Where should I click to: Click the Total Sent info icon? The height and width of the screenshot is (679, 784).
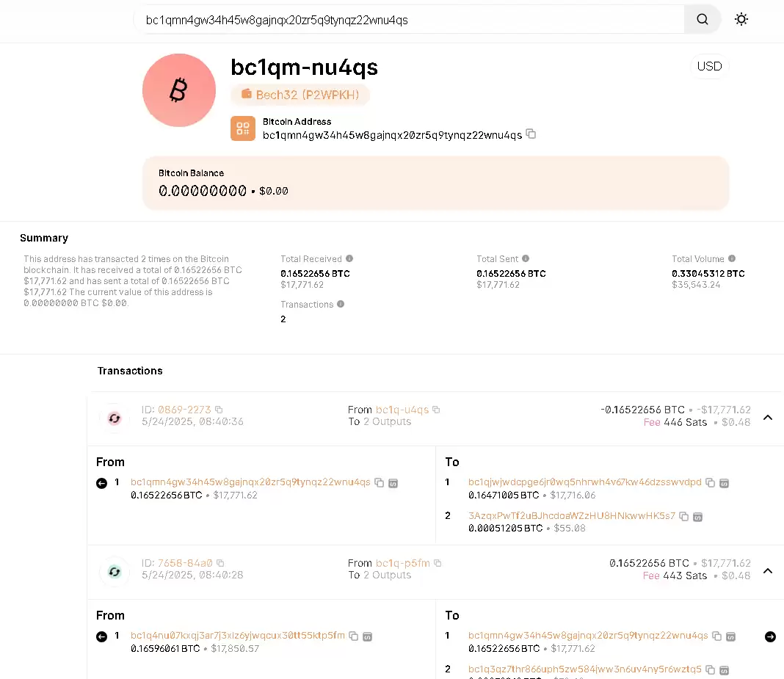(526, 258)
